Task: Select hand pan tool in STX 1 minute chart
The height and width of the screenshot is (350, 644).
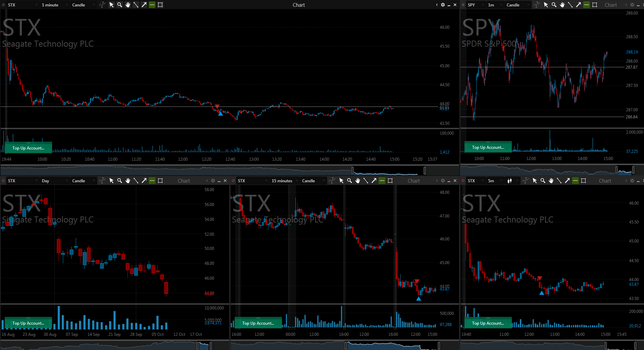Action: click(128, 5)
